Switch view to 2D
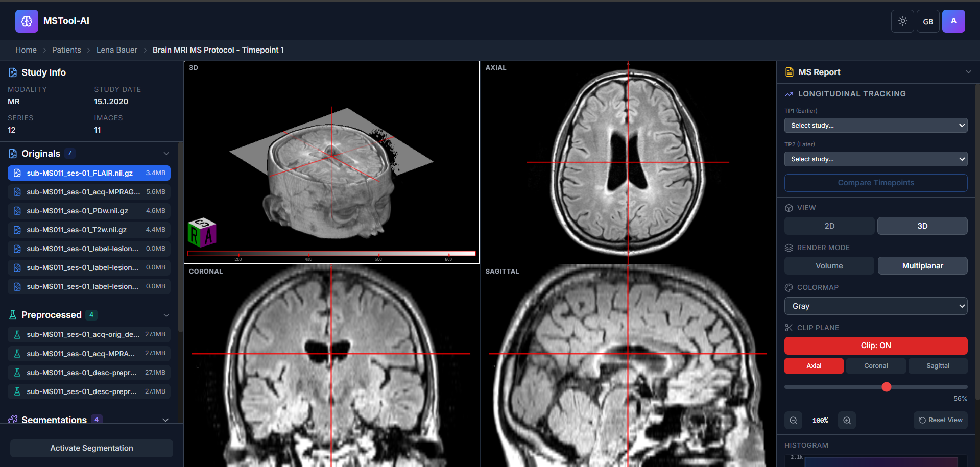Image resolution: width=980 pixels, height=467 pixels. 829,226
